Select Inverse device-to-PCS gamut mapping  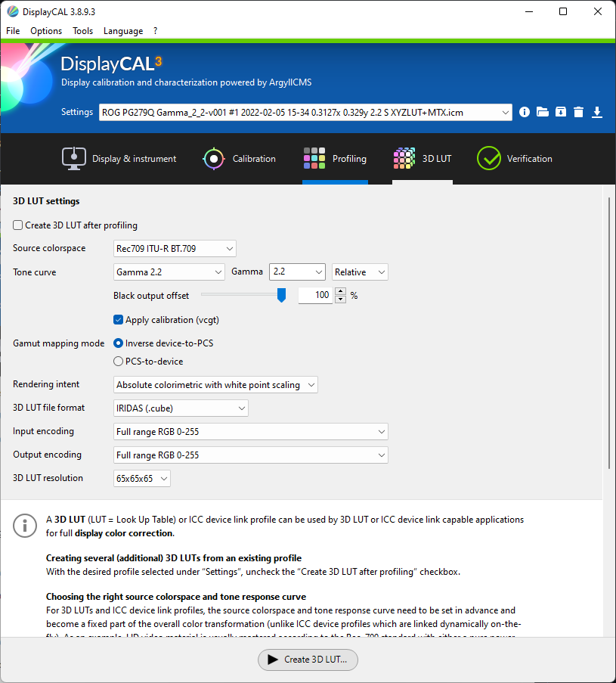(x=118, y=343)
